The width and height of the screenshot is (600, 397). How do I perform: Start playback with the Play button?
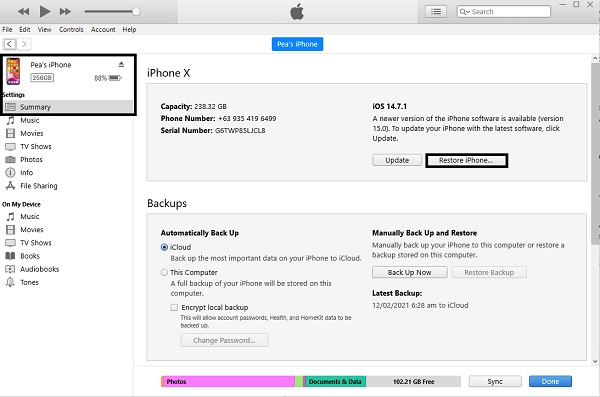pos(45,11)
